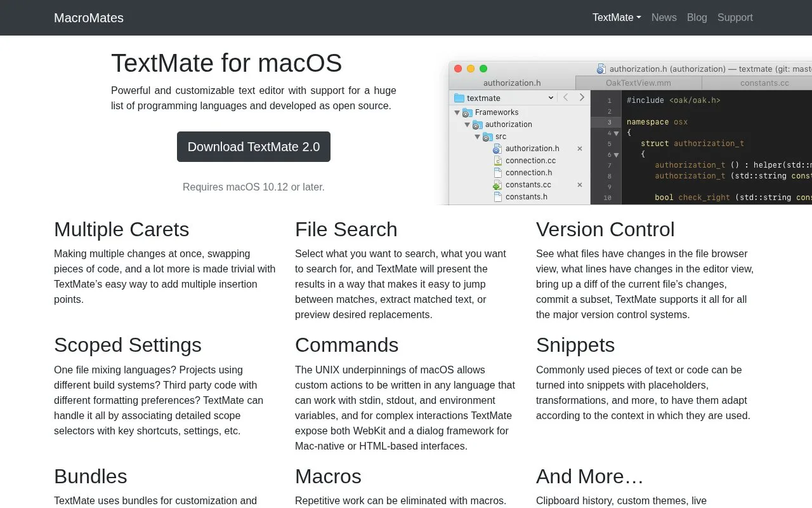Click the 'struct authorization_t' code line
Viewport: 812px width, 508px height.
pos(692,144)
